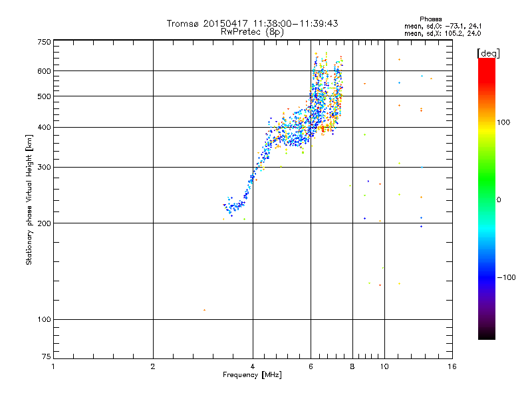Click the colorbar '0' tick label
The width and height of the screenshot is (532, 399).
pos(499,199)
